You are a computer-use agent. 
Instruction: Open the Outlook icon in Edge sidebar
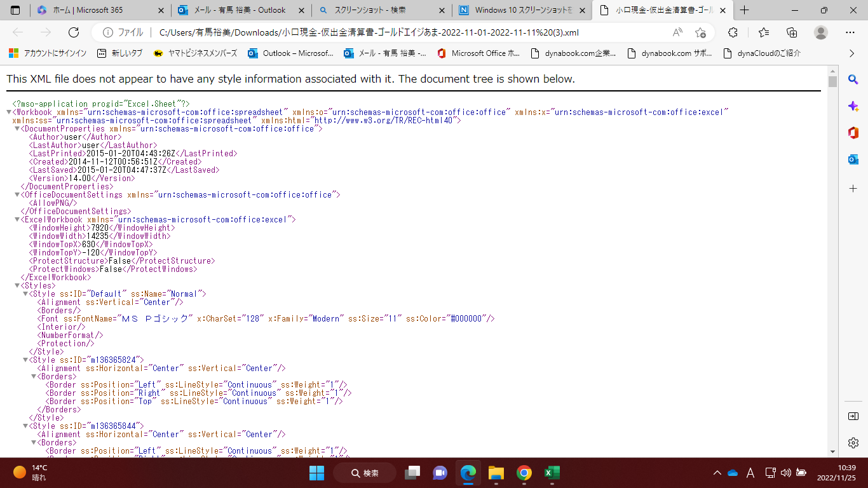coord(853,159)
